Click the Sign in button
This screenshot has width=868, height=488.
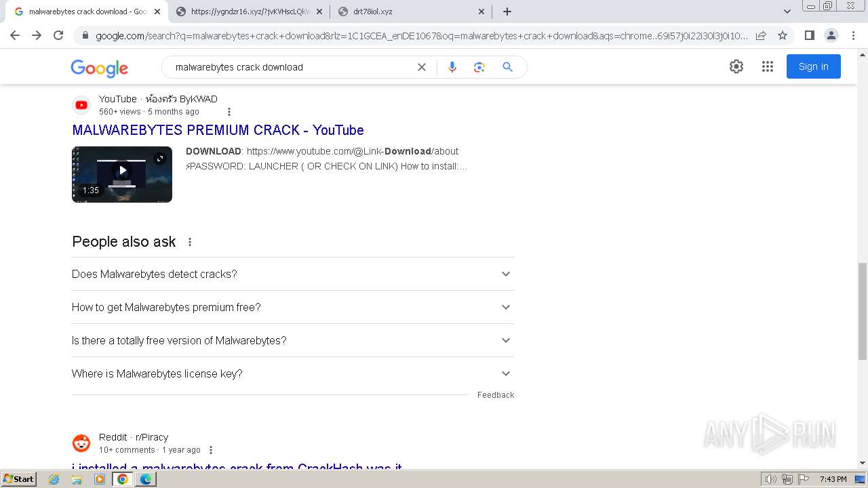814,66
